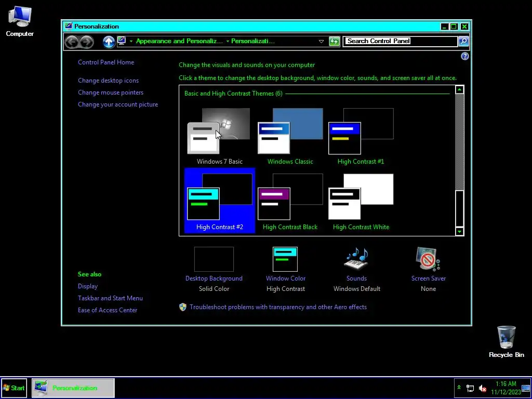Screen dimensions: 532x399
Task: Open the Sounds piano icon
Action: click(356, 259)
